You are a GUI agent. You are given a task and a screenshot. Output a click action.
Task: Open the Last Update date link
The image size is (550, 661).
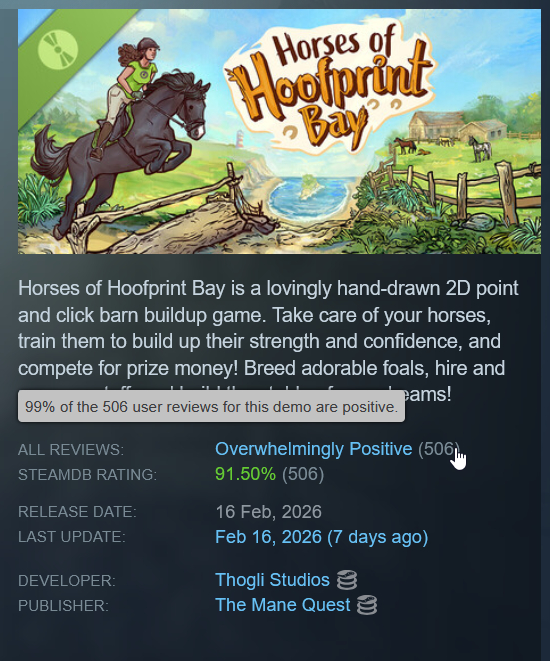pos(322,537)
